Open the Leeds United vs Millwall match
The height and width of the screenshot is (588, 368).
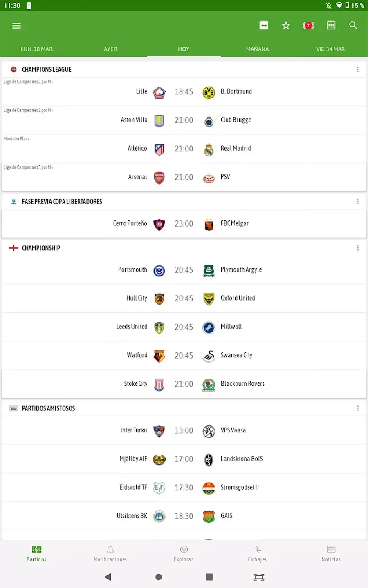point(184,327)
